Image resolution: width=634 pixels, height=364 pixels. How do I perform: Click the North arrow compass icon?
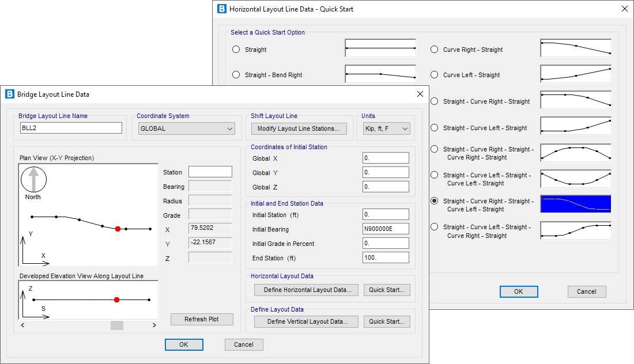(x=33, y=179)
